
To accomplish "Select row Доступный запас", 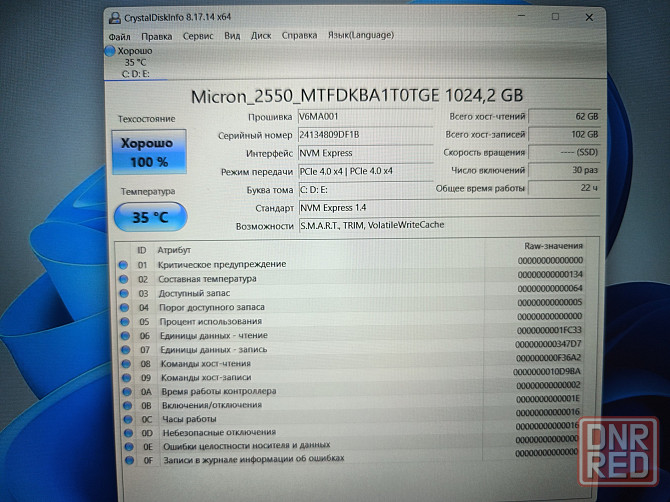I will coord(350,292).
